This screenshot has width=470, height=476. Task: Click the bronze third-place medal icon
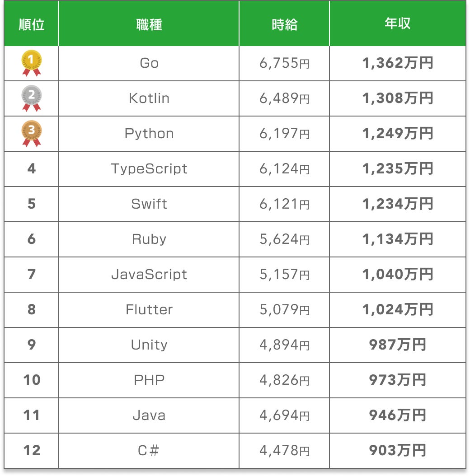pyautogui.click(x=32, y=134)
